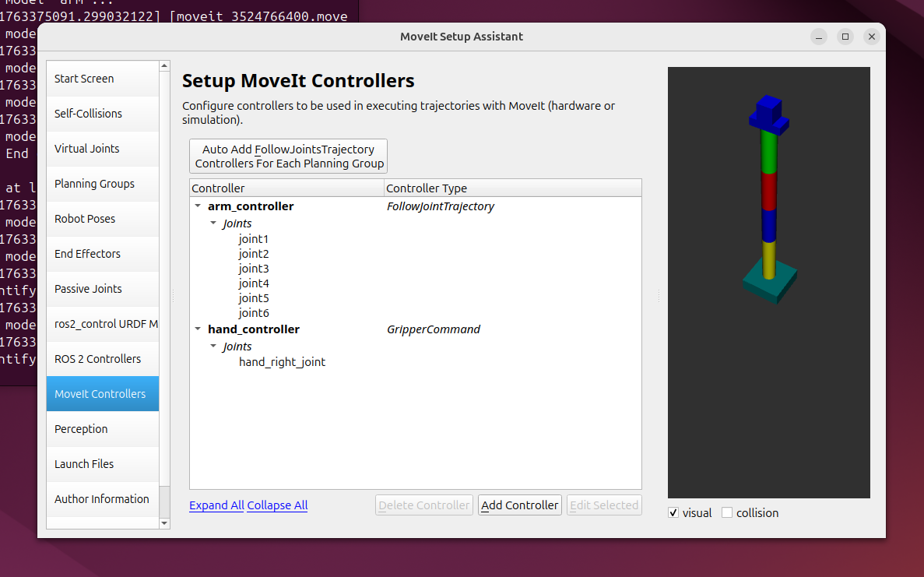Switch to the End Effectors section

103,253
